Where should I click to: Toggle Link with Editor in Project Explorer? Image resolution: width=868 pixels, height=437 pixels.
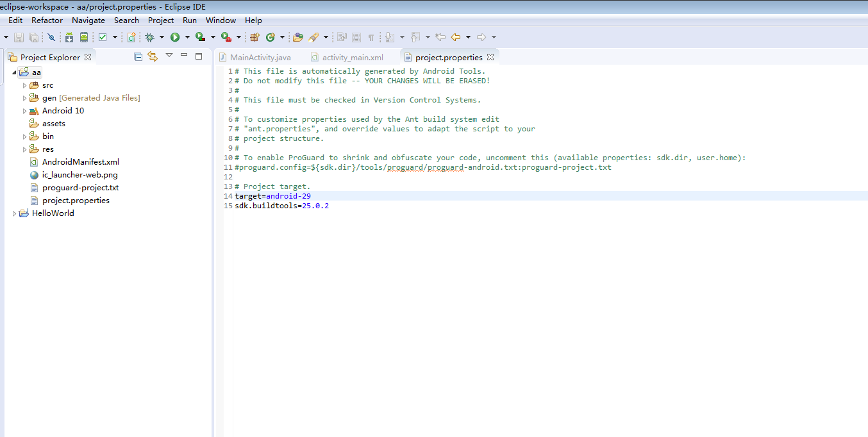(153, 57)
